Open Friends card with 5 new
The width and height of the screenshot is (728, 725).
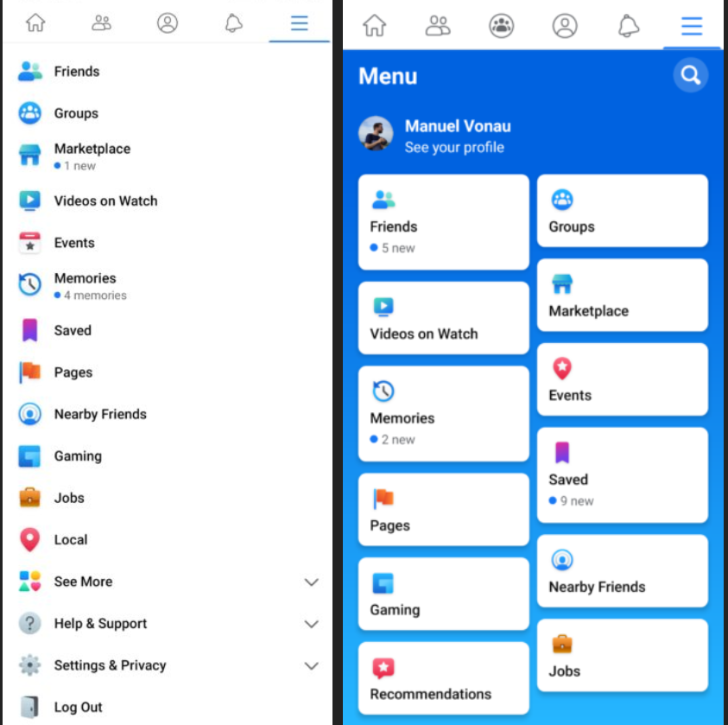click(443, 222)
